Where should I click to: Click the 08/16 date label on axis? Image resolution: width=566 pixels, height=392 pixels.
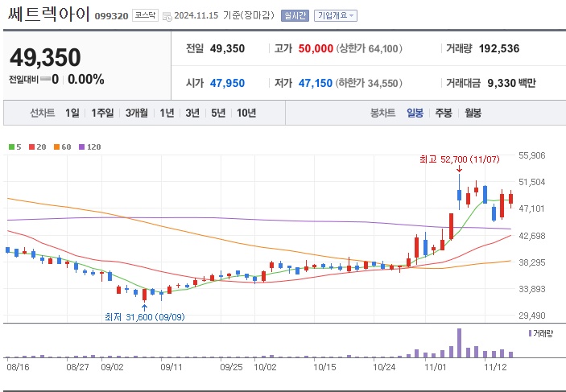pyautogui.click(x=18, y=367)
